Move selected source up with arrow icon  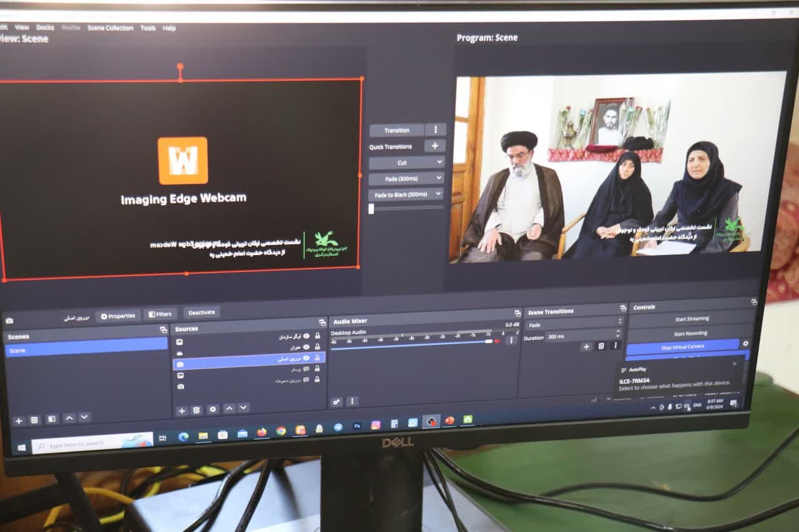pos(229,409)
